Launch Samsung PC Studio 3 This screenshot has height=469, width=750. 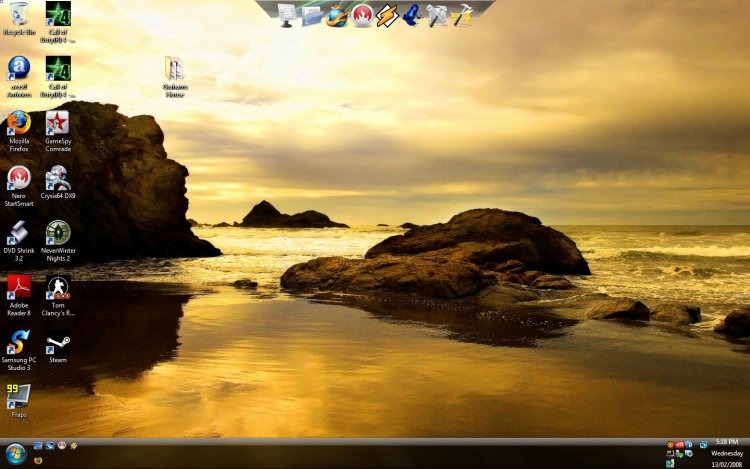[x=18, y=343]
